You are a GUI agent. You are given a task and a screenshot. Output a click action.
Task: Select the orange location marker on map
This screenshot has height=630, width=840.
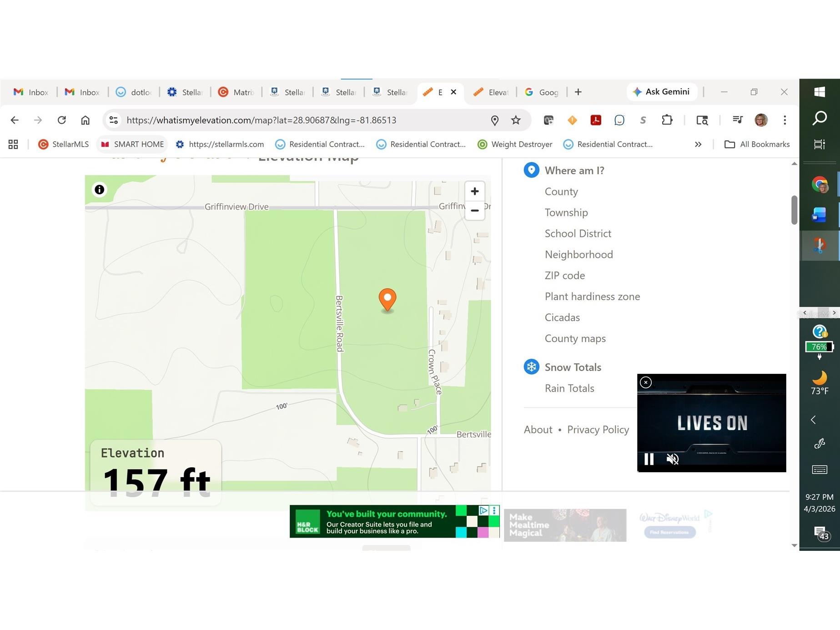click(387, 299)
